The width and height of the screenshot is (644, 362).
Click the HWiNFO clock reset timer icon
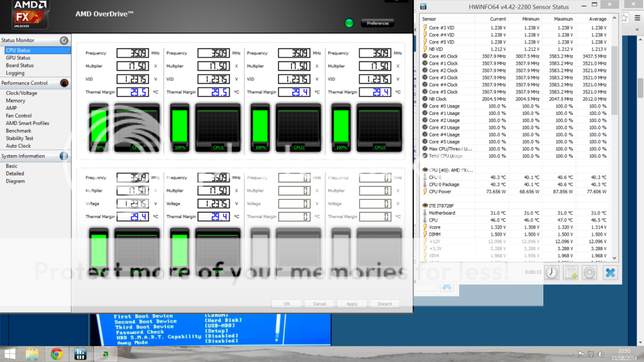552,273
